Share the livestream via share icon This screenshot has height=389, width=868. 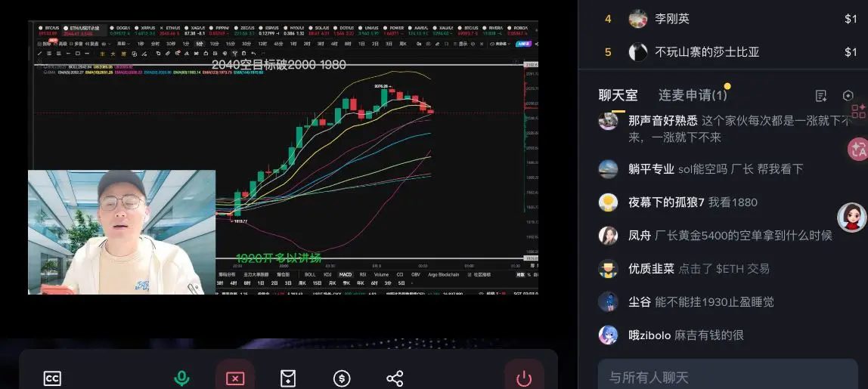(x=395, y=378)
